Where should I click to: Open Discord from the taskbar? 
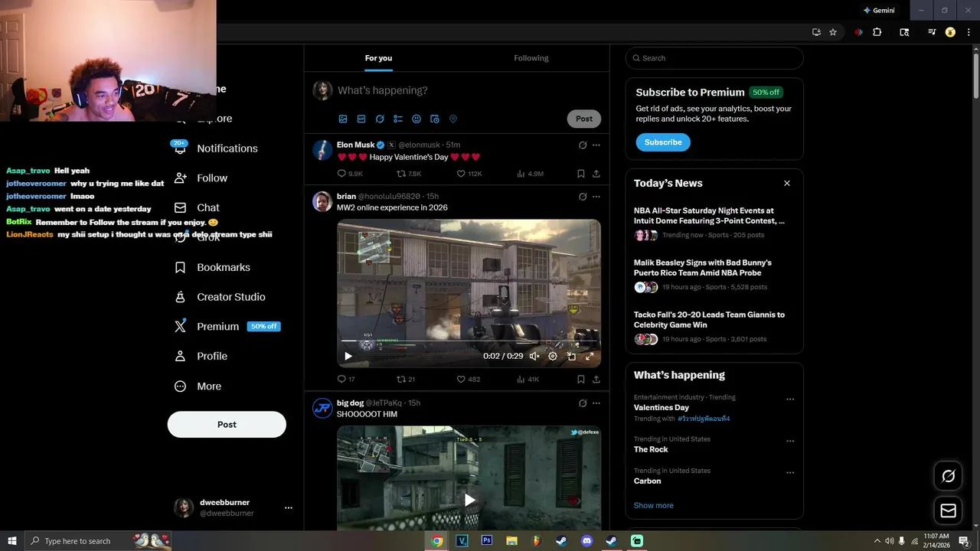tap(586, 541)
